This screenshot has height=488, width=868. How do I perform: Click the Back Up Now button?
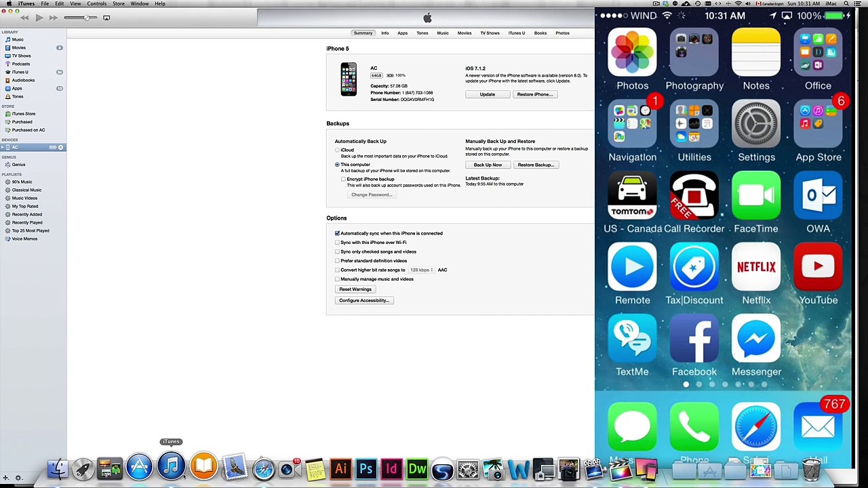click(488, 165)
